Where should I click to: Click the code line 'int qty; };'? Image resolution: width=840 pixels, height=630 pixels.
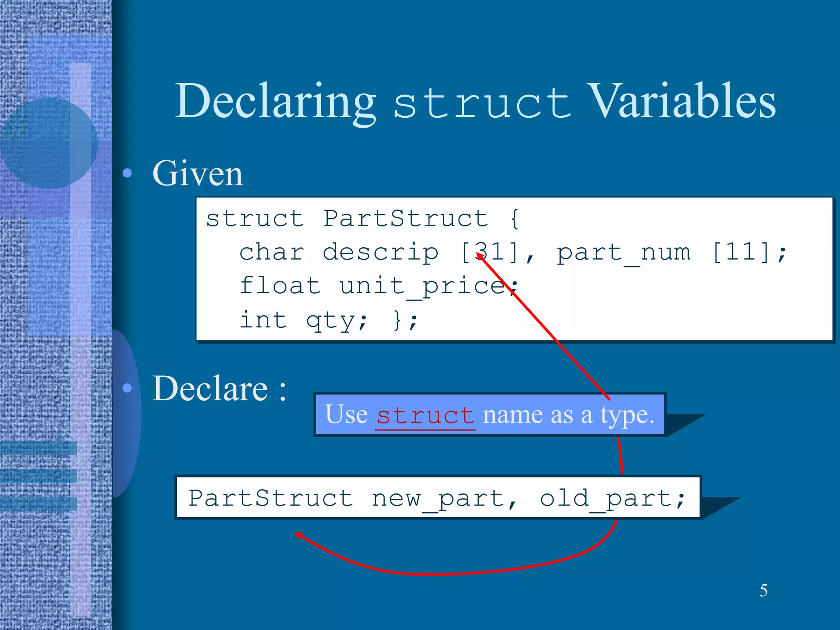click(329, 320)
